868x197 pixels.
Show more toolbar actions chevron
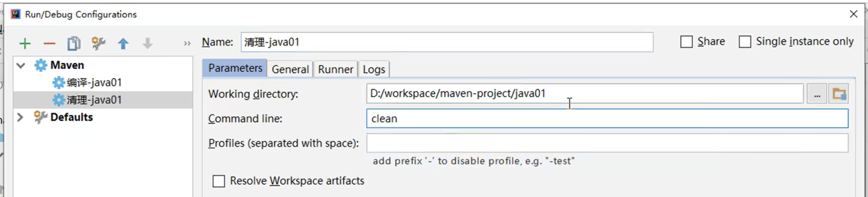[187, 44]
